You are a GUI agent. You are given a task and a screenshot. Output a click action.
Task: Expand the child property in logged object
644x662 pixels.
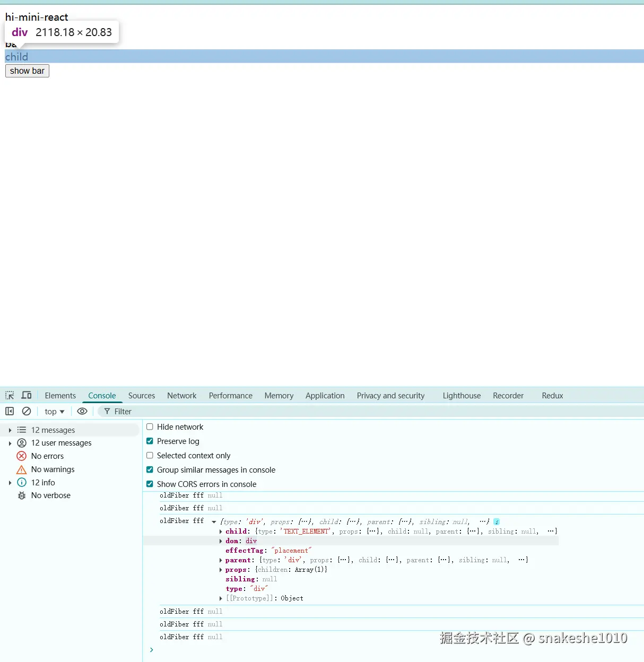[221, 532]
